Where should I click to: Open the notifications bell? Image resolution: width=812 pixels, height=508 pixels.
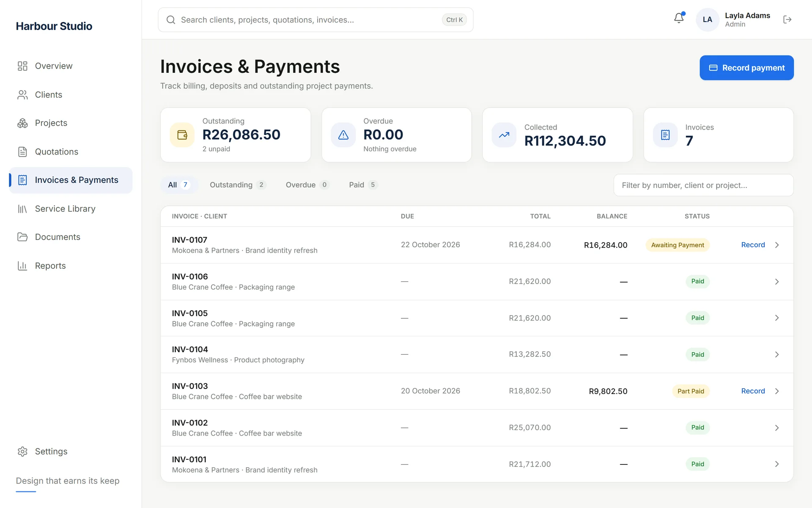(679, 18)
